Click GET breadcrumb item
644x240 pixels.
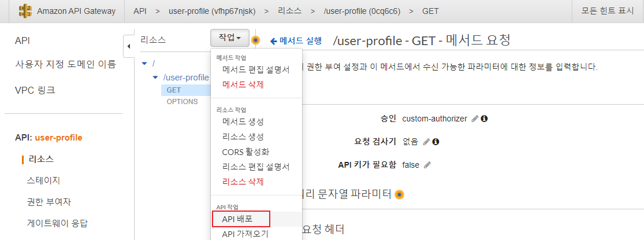coord(430,11)
